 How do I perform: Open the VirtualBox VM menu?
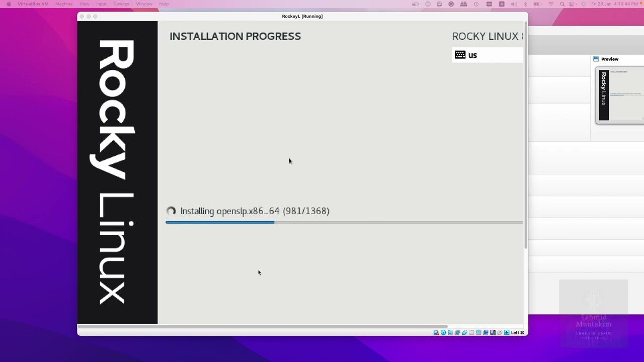pos(33,4)
